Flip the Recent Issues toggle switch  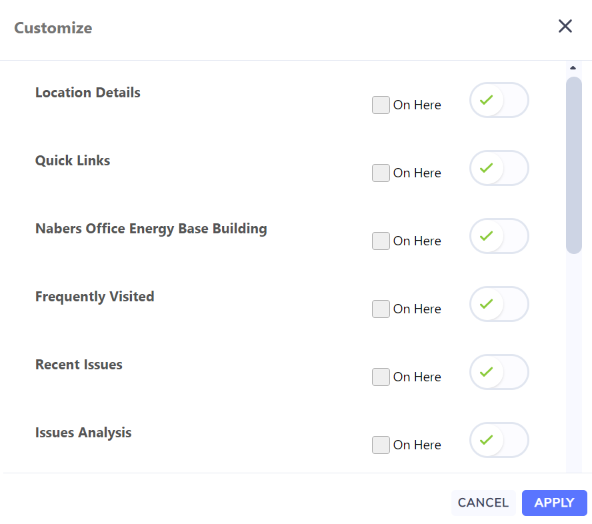pos(499,372)
